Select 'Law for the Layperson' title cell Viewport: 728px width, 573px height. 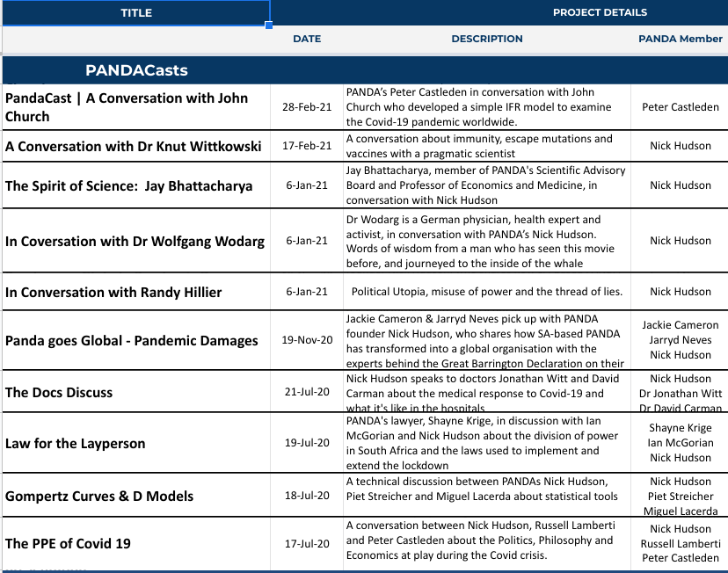136,443
